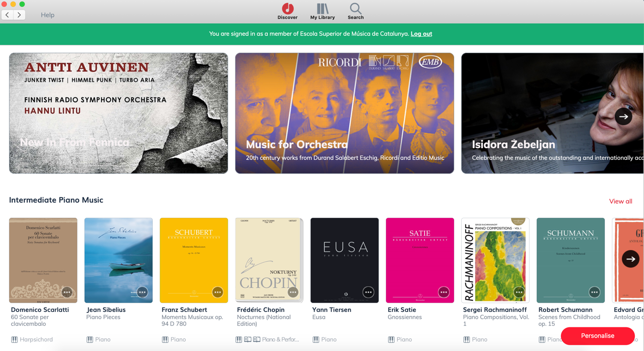Click the Piano instrument icon under Rachmaninoff
This screenshot has height=351, width=644.
click(467, 339)
